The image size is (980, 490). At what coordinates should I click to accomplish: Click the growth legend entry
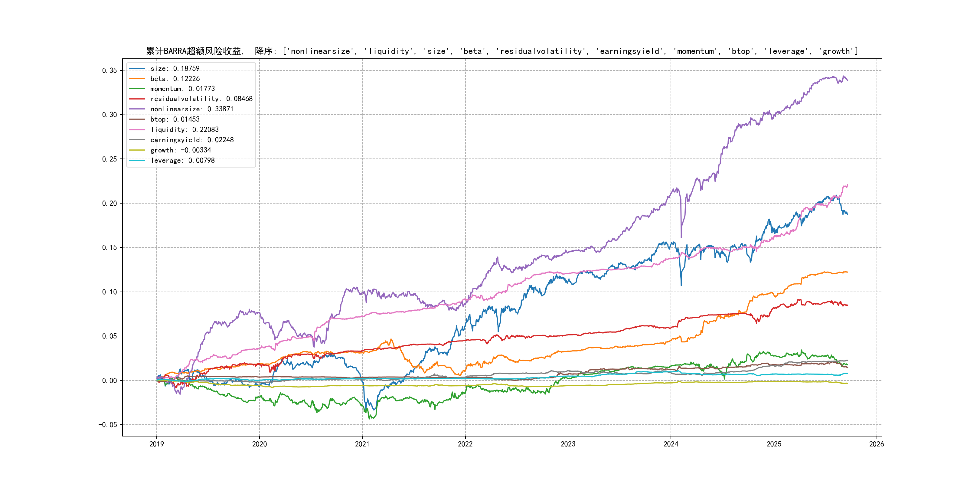pos(180,150)
